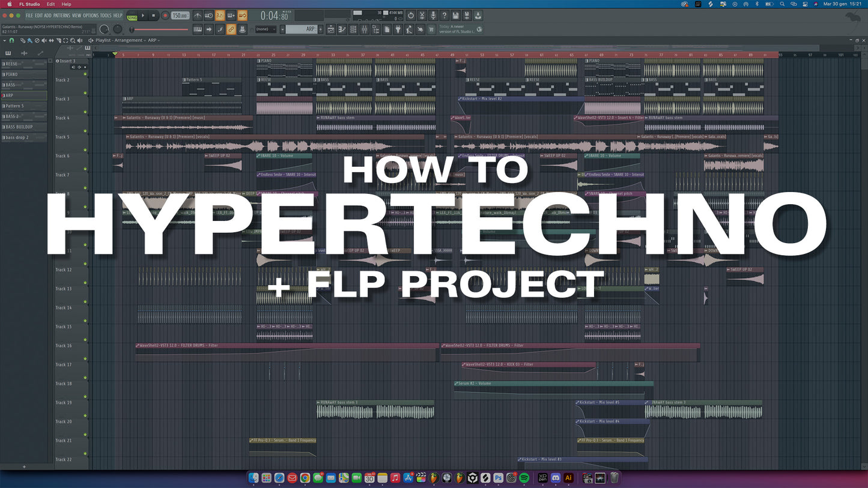Select the magnet snap icon in playlist
The image size is (868, 488).
[10, 40]
